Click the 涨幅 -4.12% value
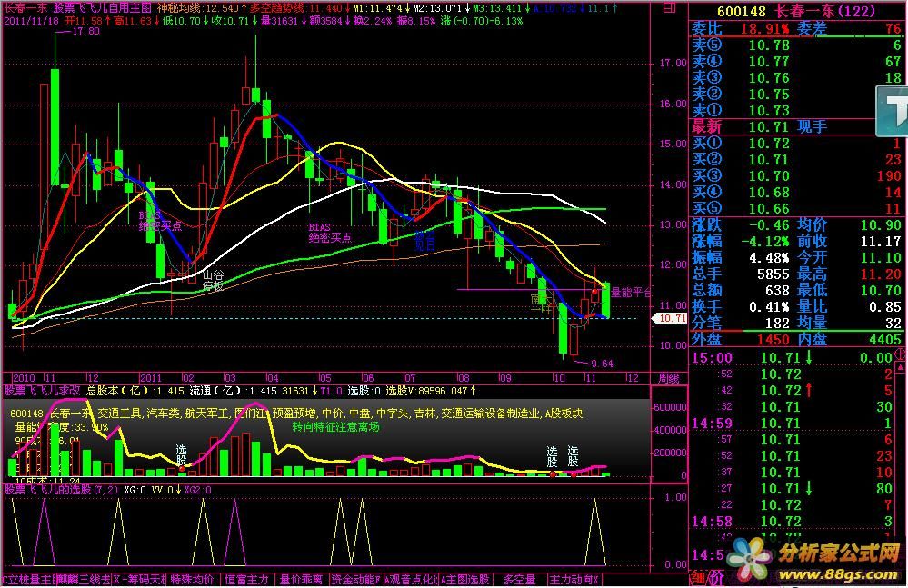 [x=765, y=242]
